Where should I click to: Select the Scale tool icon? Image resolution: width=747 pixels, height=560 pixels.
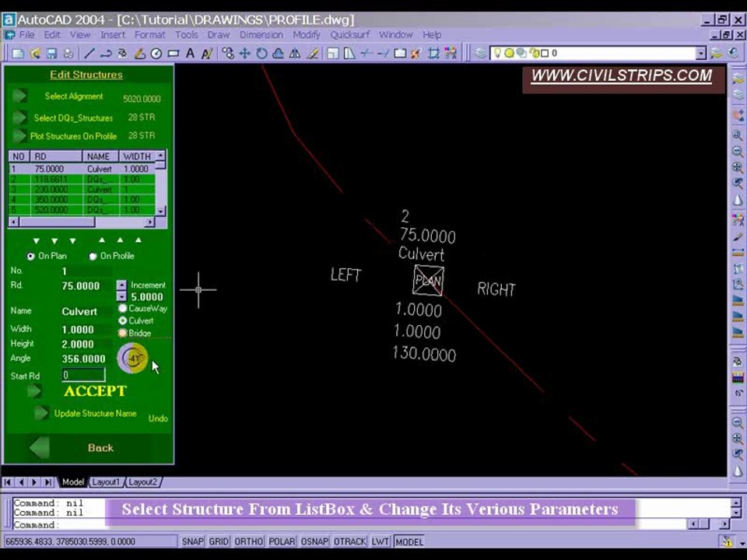[332, 54]
